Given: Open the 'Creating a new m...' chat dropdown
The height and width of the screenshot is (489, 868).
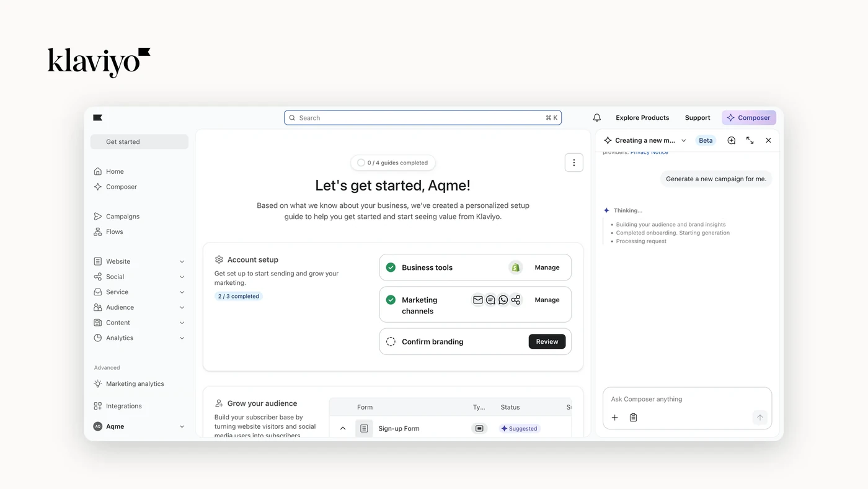Looking at the screenshot, I should click(x=684, y=140).
